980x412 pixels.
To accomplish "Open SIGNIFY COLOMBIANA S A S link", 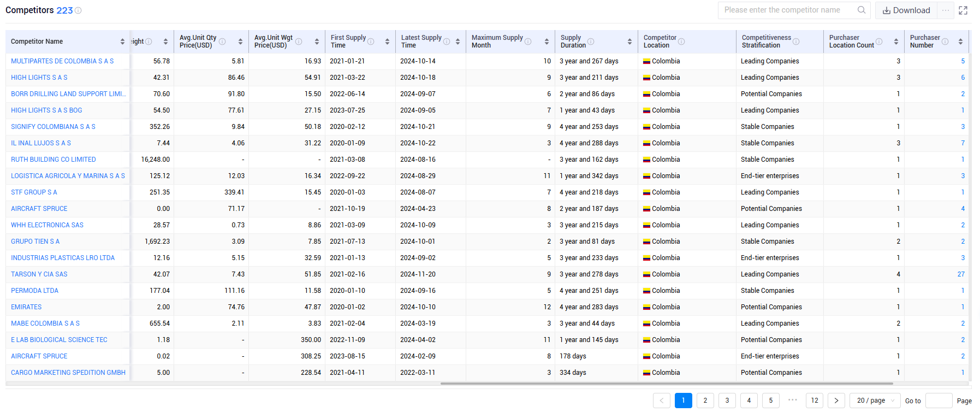I will [53, 127].
